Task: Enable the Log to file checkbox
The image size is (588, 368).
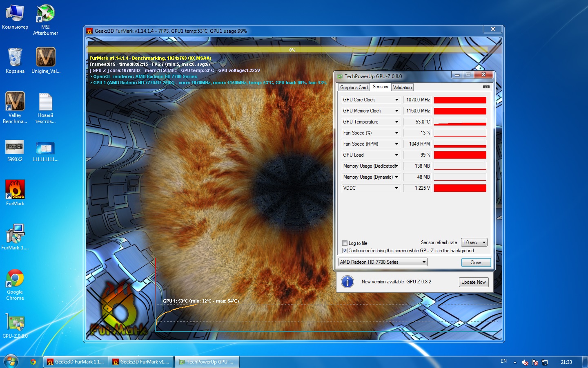Action: (345, 243)
